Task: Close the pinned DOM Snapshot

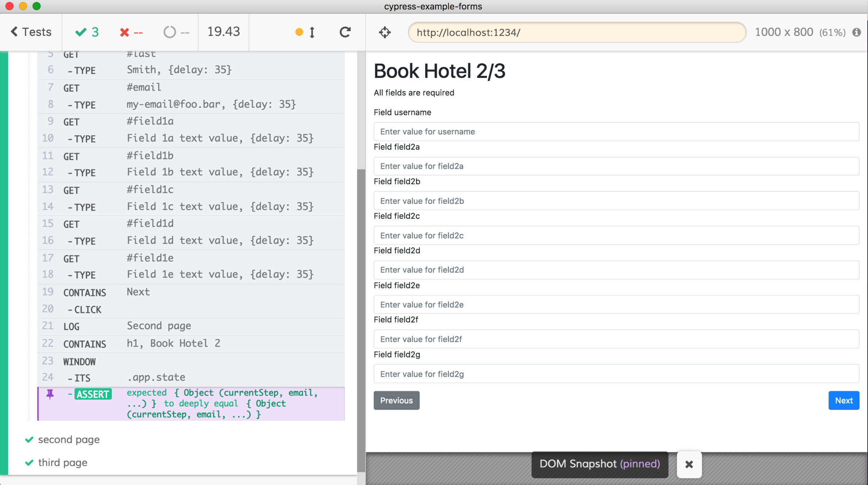Action: tap(689, 464)
